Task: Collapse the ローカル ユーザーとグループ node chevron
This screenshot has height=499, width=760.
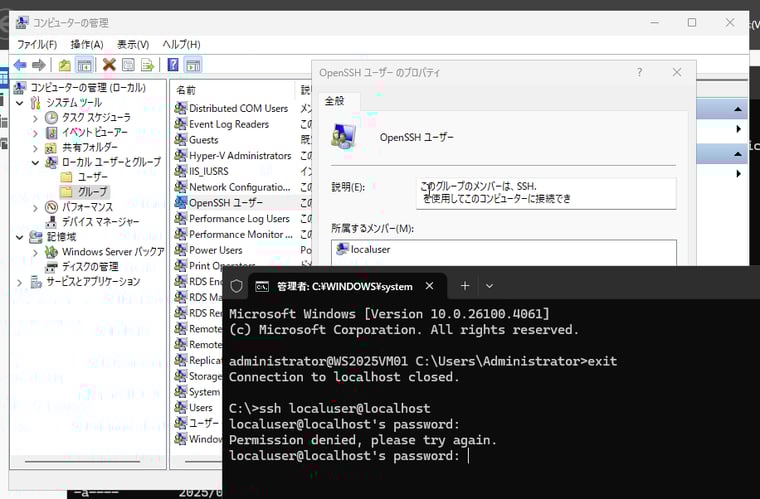Action: [x=35, y=163]
